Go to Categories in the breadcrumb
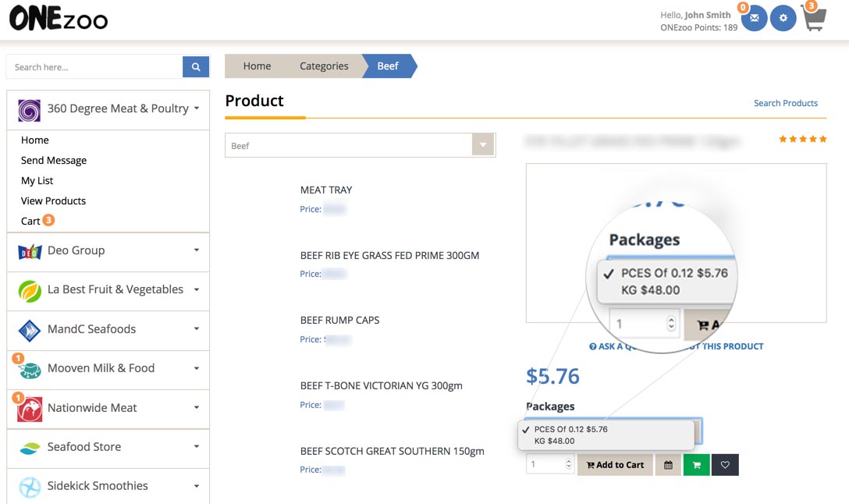 point(324,66)
